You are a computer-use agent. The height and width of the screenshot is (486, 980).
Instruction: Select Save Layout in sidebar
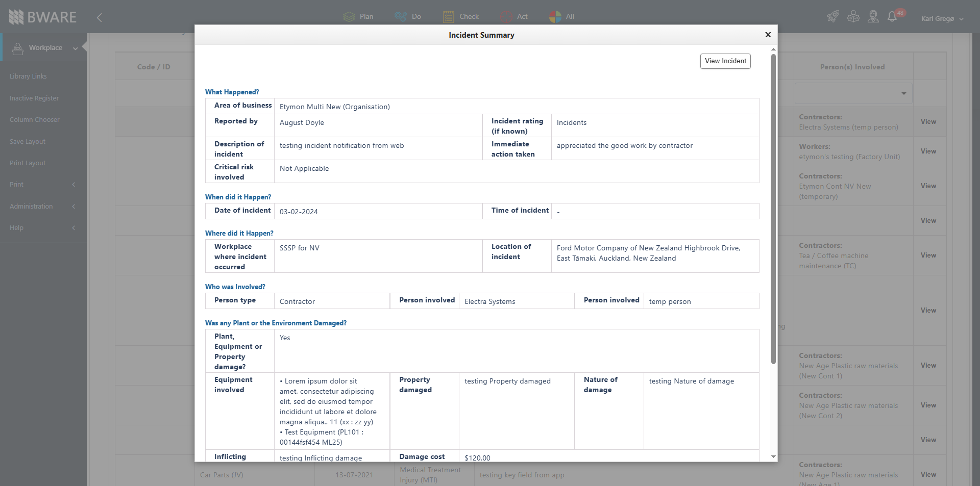pos(28,142)
